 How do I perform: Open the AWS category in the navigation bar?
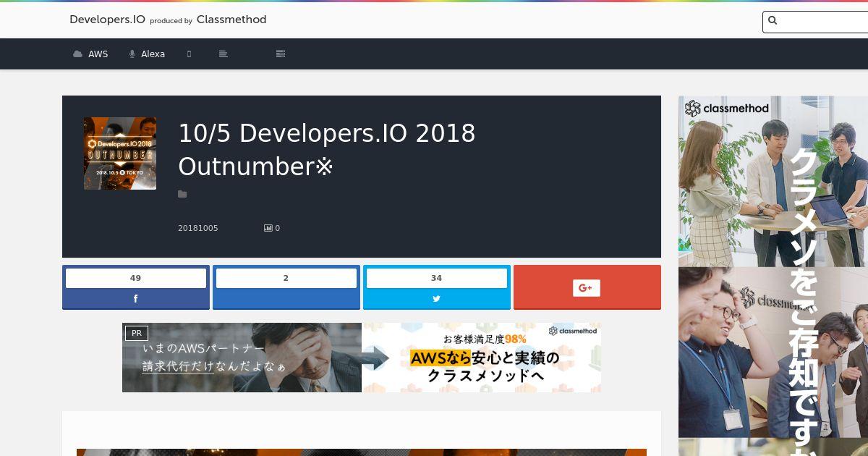(x=90, y=54)
